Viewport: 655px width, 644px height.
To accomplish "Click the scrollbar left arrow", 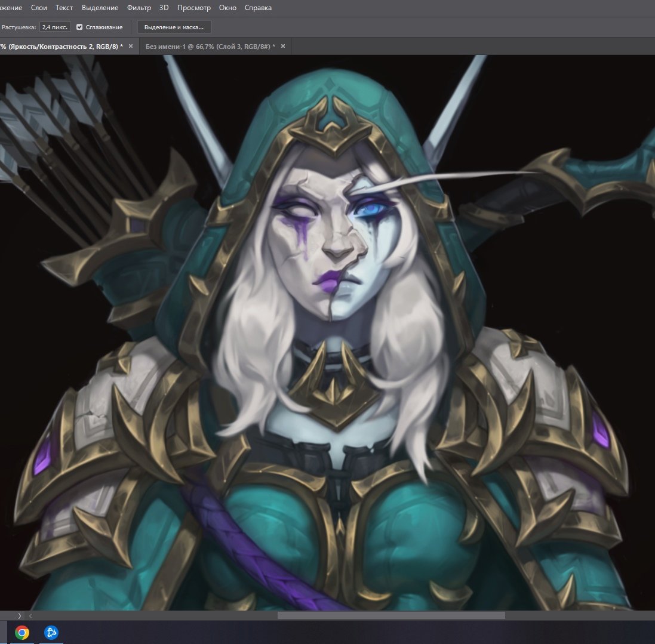I will pos(30,615).
